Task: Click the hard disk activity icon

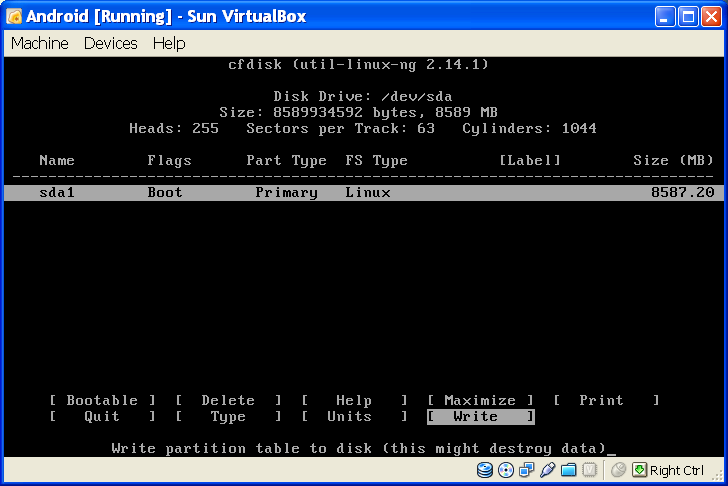Action: [x=485, y=470]
